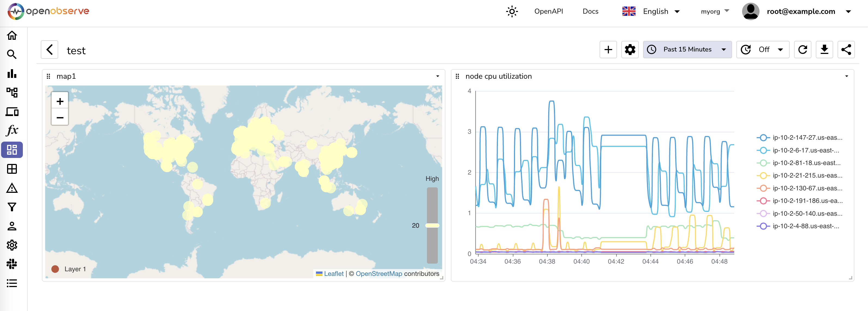The height and width of the screenshot is (311, 868).
Task: Open dashboard settings gear icon
Action: tap(630, 50)
